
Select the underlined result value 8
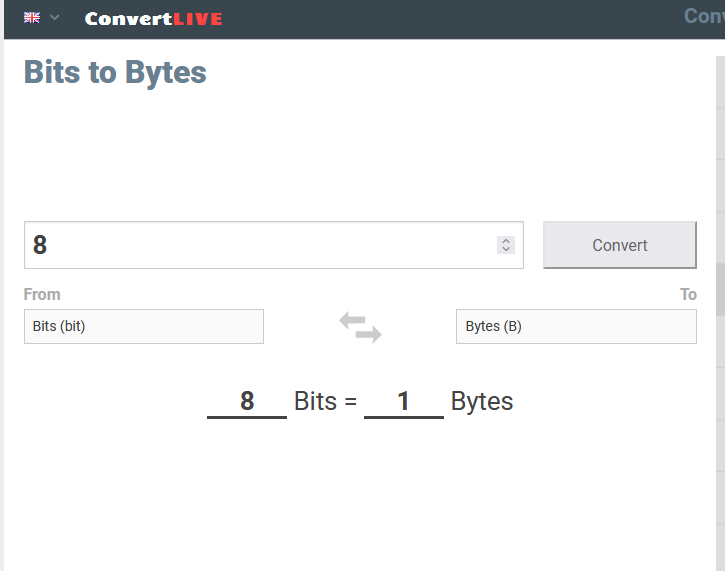tap(247, 401)
